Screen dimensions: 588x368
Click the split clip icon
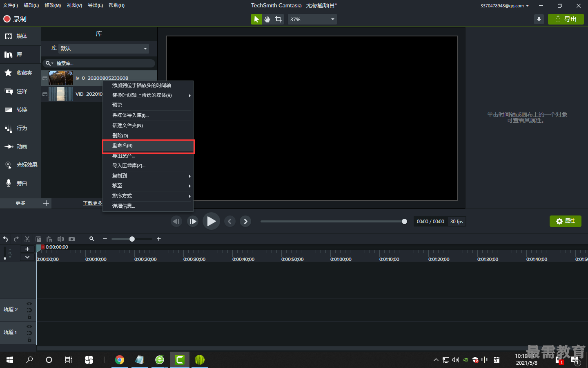pyautogui.click(x=60, y=239)
